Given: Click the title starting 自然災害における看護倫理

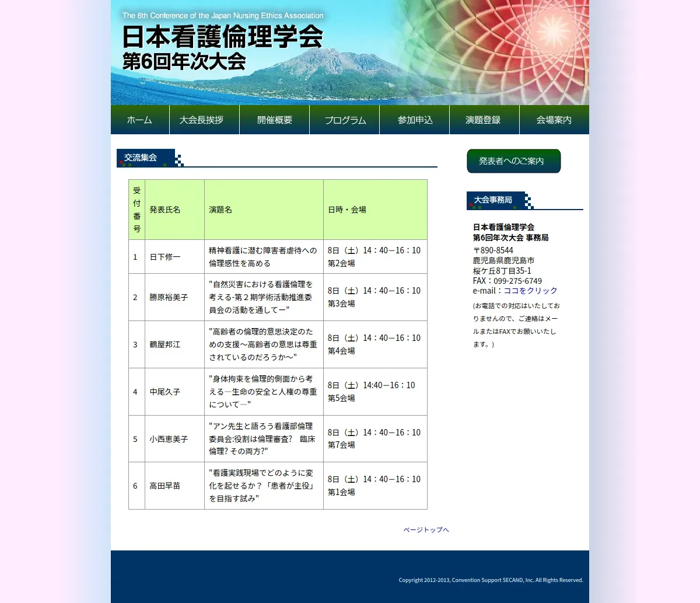Looking at the screenshot, I should point(261,297).
